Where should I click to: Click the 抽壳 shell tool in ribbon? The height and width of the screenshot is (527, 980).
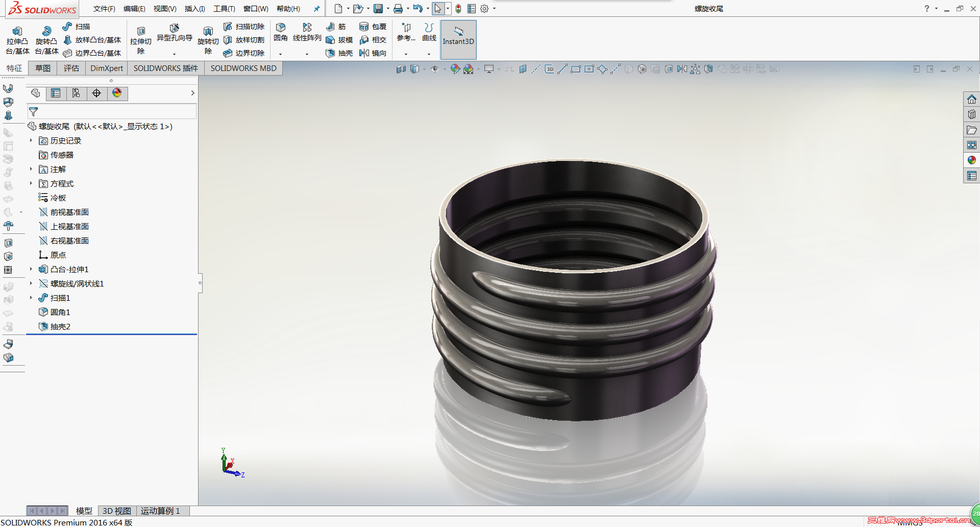click(x=339, y=53)
